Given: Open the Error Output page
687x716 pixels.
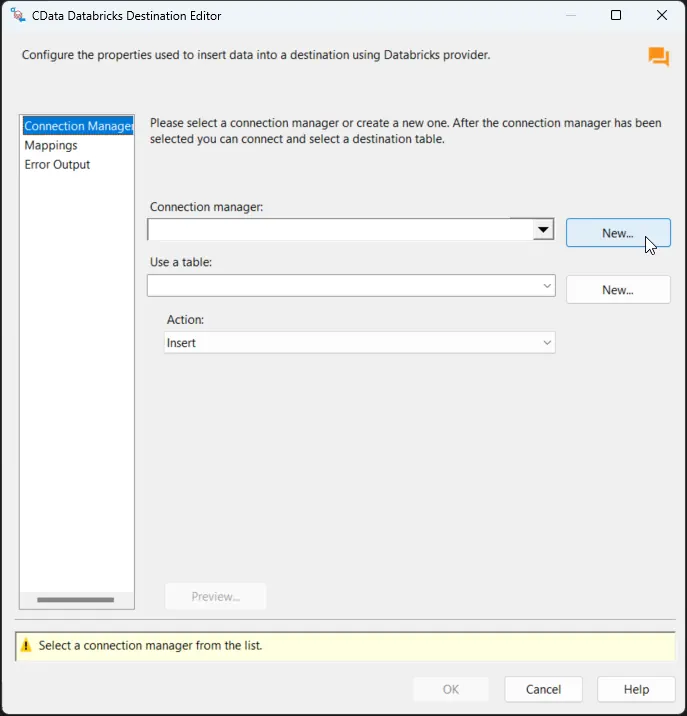Looking at the screenshot, I should 57,164.
